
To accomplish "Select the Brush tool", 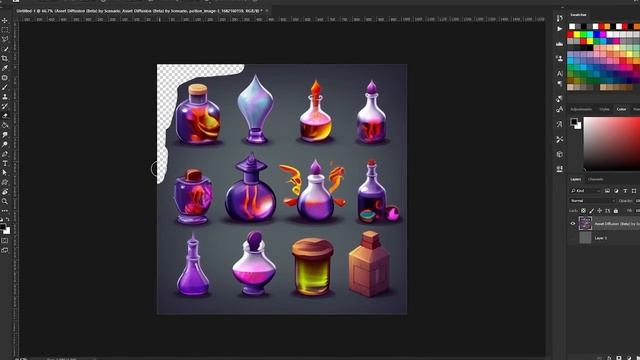I will pos(5,87).
